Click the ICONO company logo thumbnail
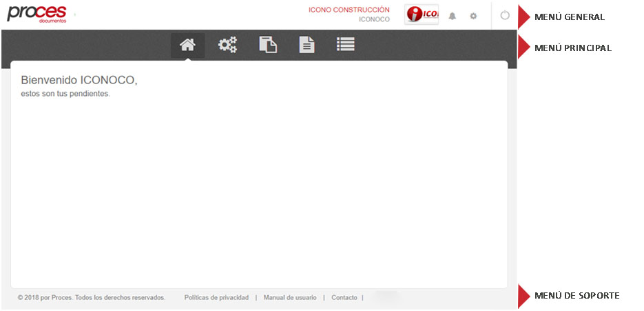The height and width of the screenshot is (311, 644). pos(422,14)
